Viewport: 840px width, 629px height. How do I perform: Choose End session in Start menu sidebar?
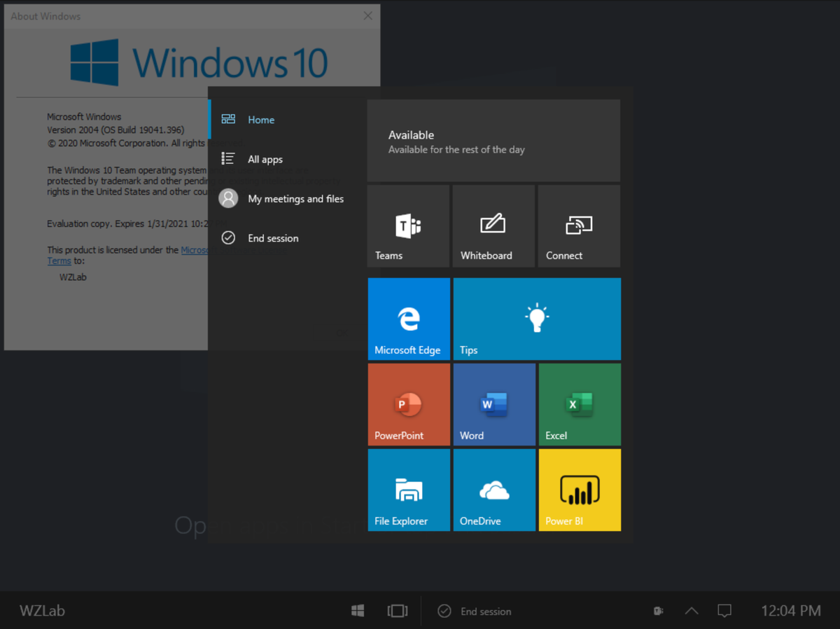[x=287, y=238]
